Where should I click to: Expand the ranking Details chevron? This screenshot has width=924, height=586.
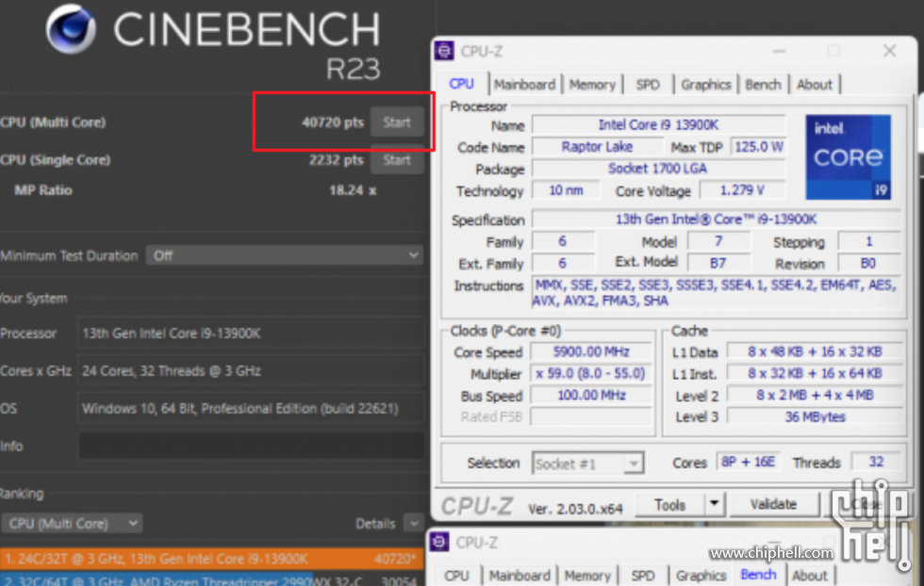point(413,523)
